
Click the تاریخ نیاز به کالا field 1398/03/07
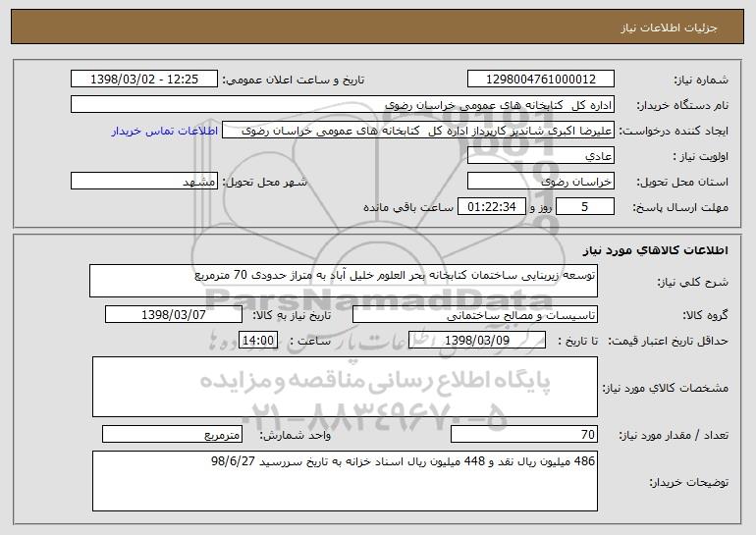pos(175,315)
